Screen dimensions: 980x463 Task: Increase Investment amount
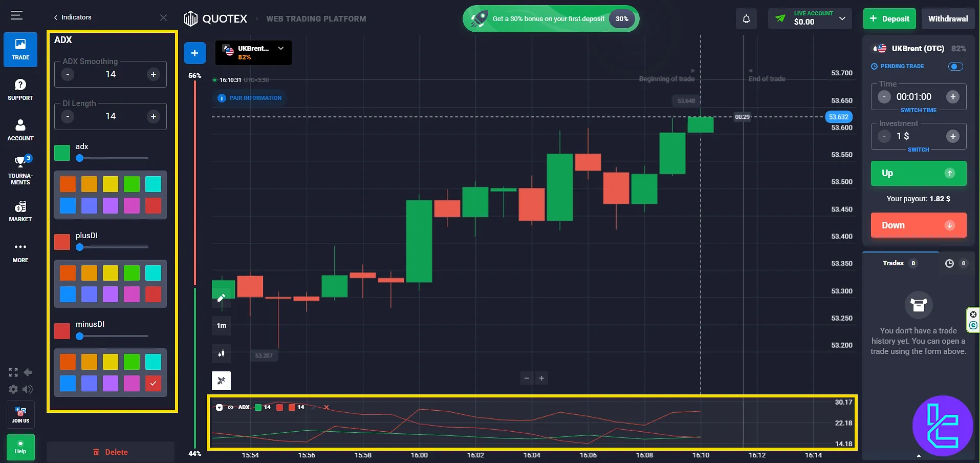pyautogui.click(x=953, y=136)
